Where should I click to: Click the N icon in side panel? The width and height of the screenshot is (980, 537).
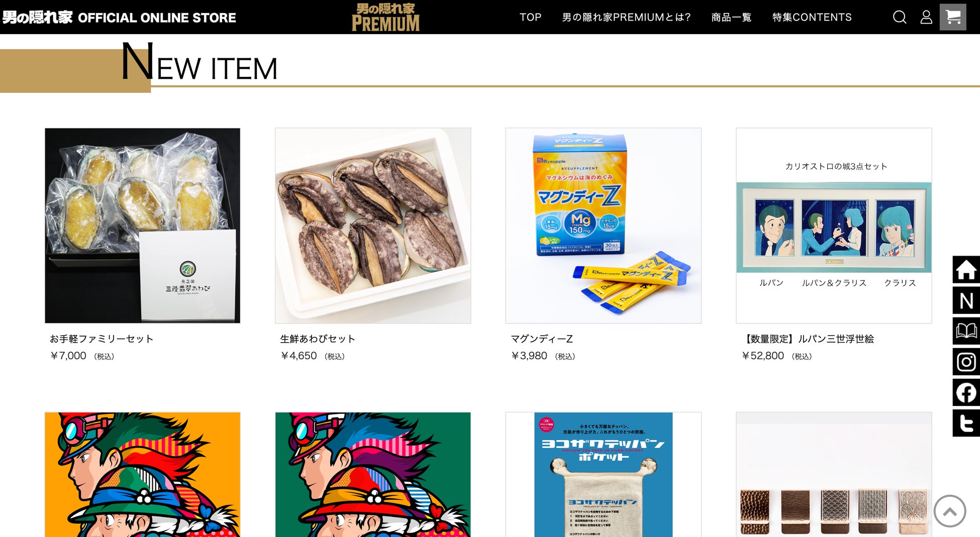click(966, 300)
